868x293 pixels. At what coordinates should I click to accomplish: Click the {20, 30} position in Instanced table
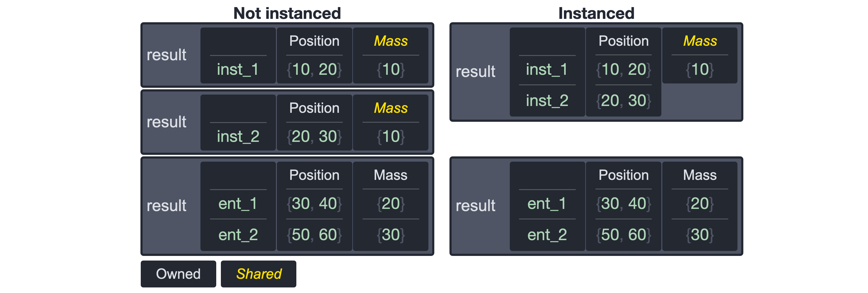[623, 101]
